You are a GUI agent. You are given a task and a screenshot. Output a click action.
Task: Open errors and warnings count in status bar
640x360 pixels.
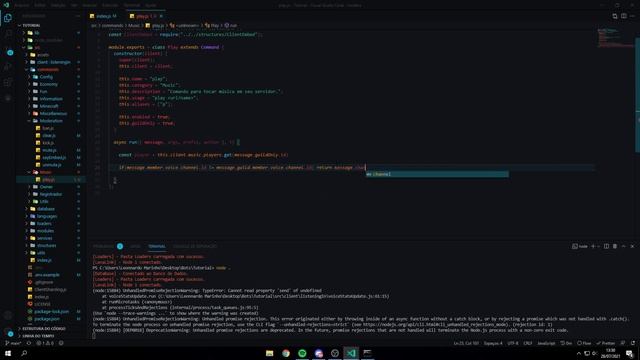click(x=45, y=343)
